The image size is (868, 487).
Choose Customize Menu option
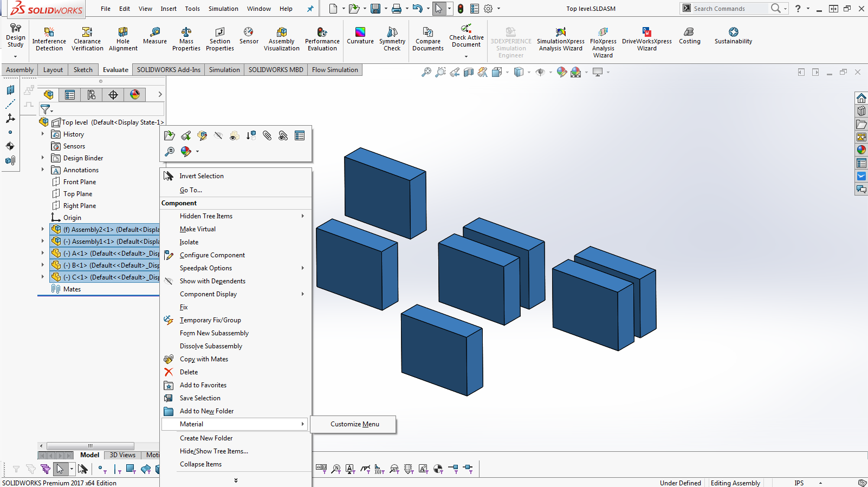[x=354, y=424]
